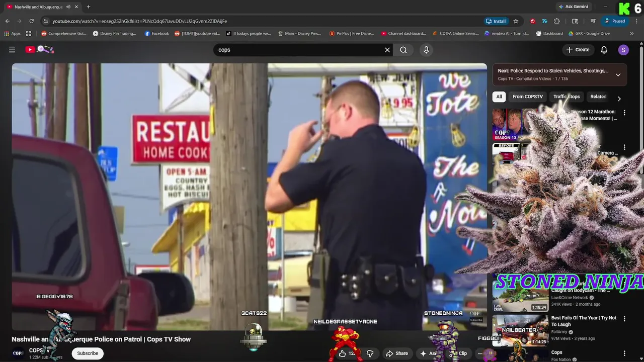The height and width of the screenshot is (362, 644).
Task: Open a new browser tab
Action: [89, 7]
